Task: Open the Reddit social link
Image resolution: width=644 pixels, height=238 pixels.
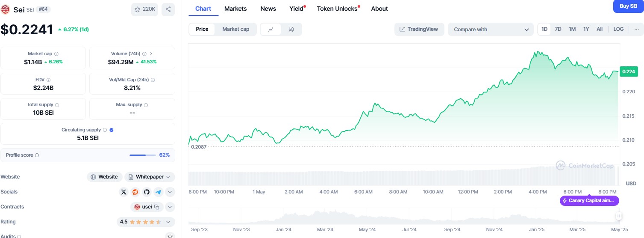Action: 135,192
